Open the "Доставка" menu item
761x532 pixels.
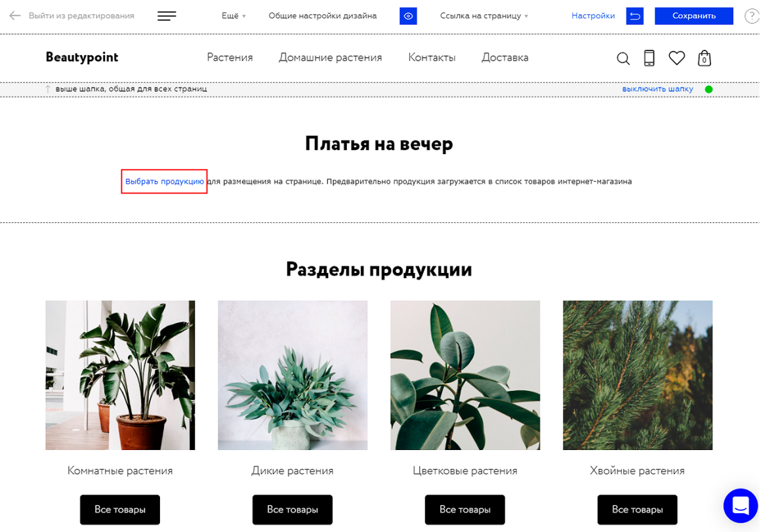pos(504,58)
